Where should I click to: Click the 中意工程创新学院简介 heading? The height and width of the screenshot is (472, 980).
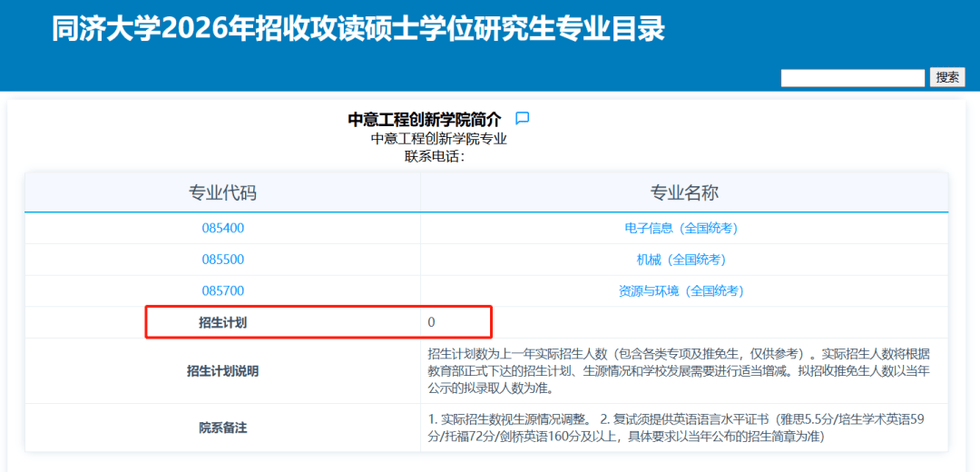tap(424, 119)
